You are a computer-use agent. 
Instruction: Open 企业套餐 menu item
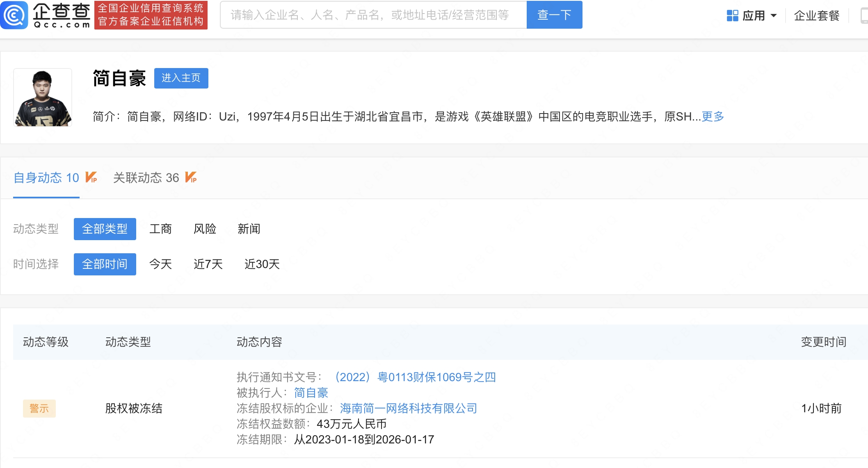[817, 16]
